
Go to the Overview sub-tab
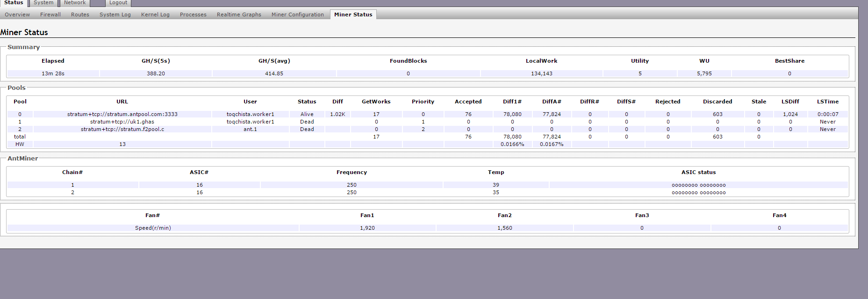click(17, 15)
